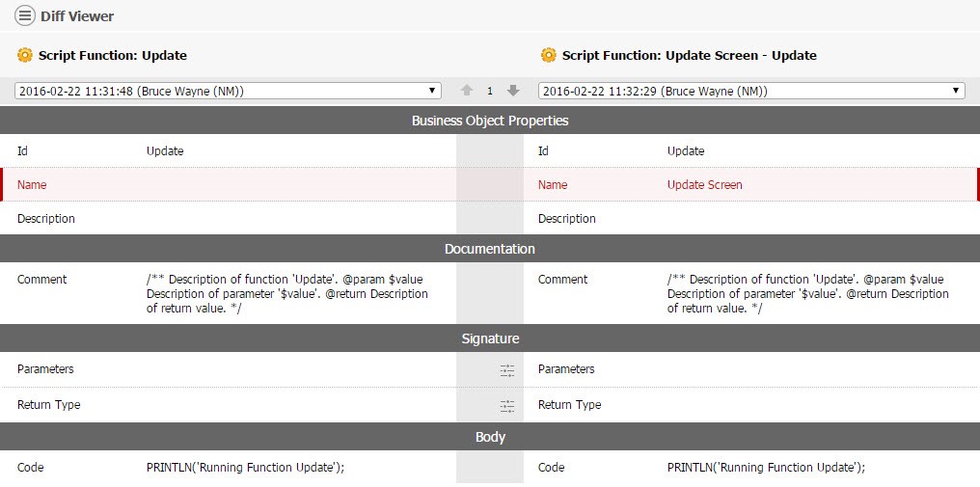Collapse the Documentation section header
Image resolution: width=980 pixels, height=487 pixels.
click(x=490, y=249)
